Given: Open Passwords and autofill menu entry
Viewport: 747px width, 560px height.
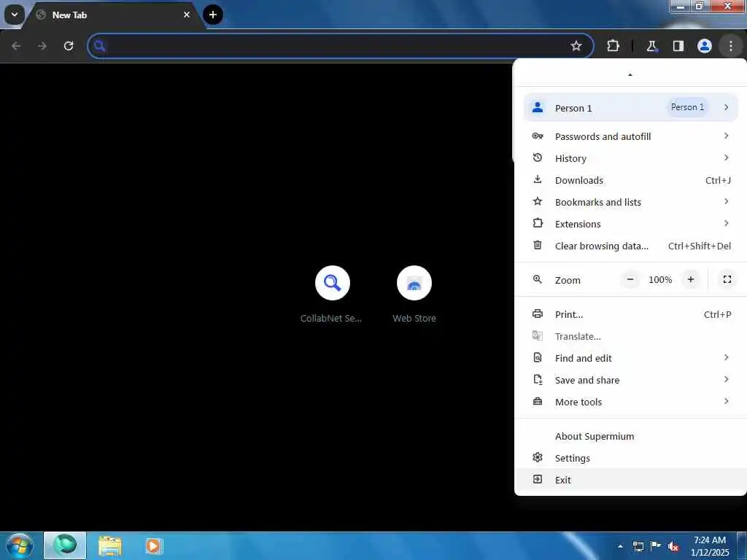Looking at the screenshot, I should [x=630, y=136].
